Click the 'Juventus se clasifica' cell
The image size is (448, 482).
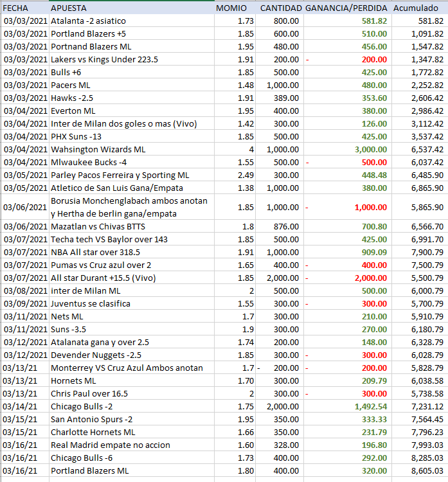tap(132, 304)
